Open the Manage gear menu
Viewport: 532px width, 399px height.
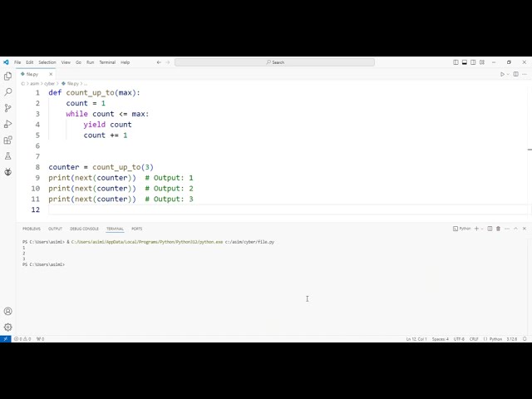(x=7, y=327)
